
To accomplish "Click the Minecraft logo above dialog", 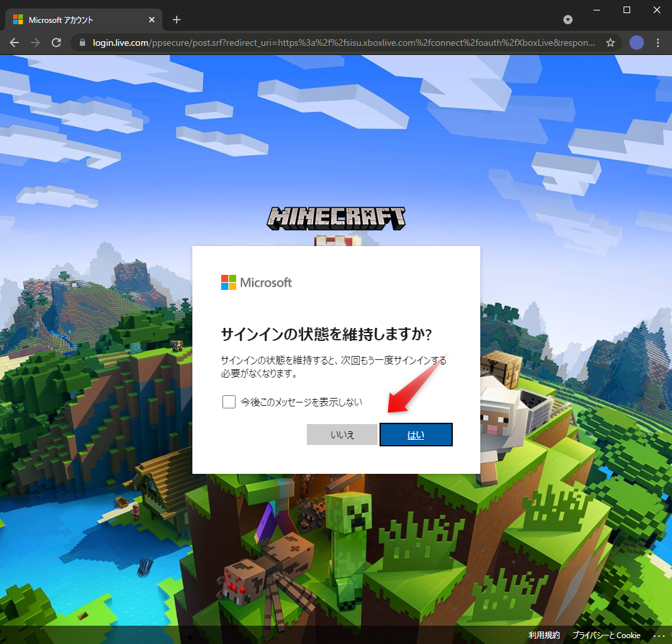I will pos(336,219).
